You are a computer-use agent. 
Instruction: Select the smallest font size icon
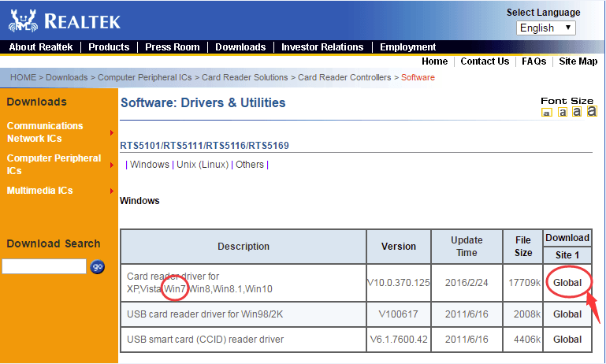click(546, 113)
